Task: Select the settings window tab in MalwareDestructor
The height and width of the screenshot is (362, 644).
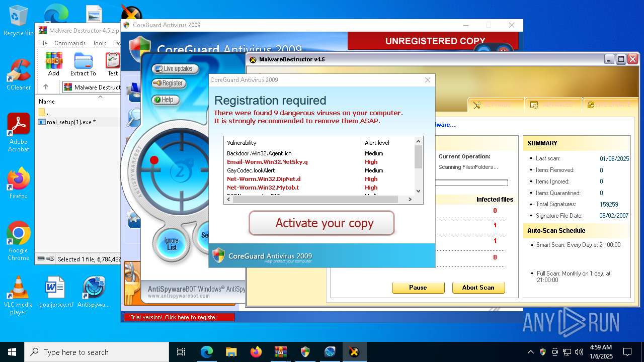Action: pyautogui.click(x=552, y=105)
